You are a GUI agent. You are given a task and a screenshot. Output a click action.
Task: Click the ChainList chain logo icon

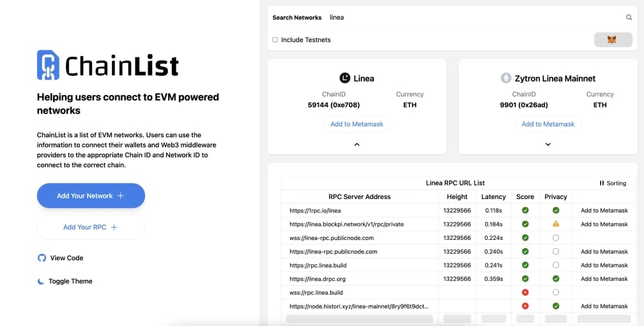point(48,65)
